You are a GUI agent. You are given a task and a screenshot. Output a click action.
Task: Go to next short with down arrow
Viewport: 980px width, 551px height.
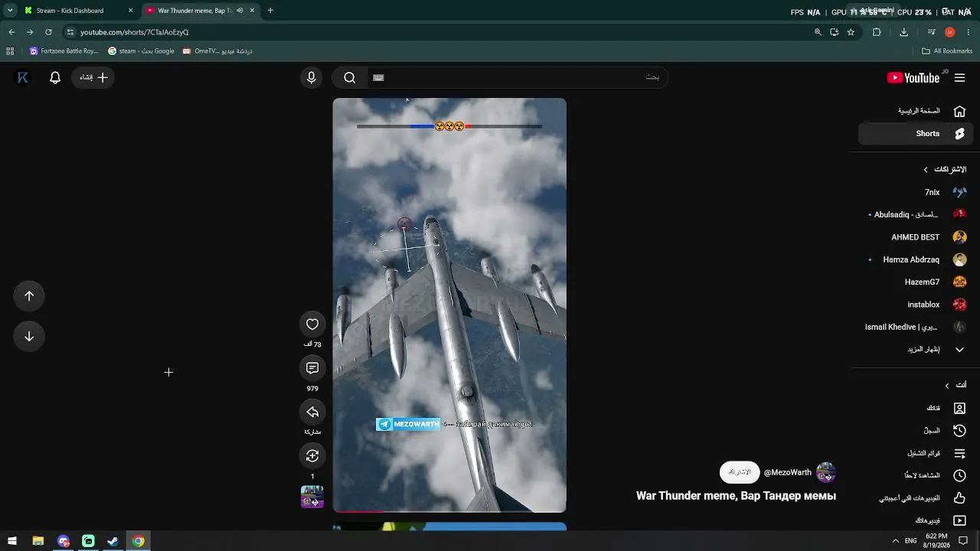tap(29, 336)
